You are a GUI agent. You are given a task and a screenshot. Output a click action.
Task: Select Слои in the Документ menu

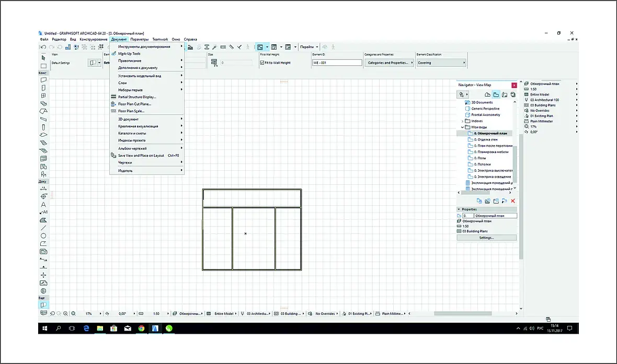click(x=147, y=83)
